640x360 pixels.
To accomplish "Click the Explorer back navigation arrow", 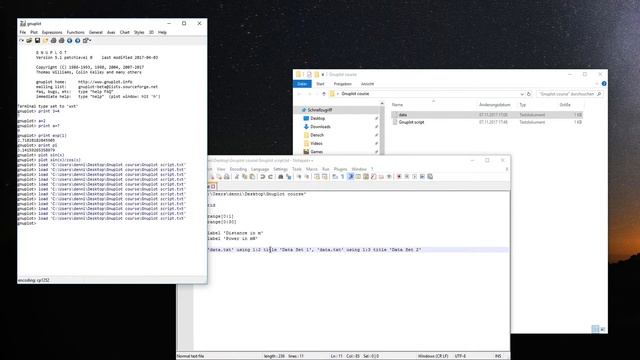I will [x=299, y=94].
